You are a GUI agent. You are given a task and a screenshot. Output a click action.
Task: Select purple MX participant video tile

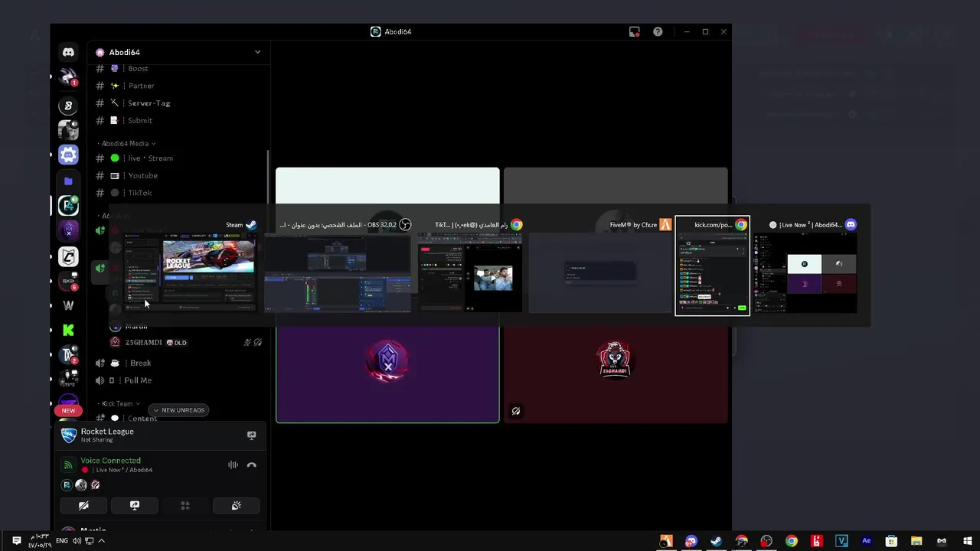click(387, 374)
